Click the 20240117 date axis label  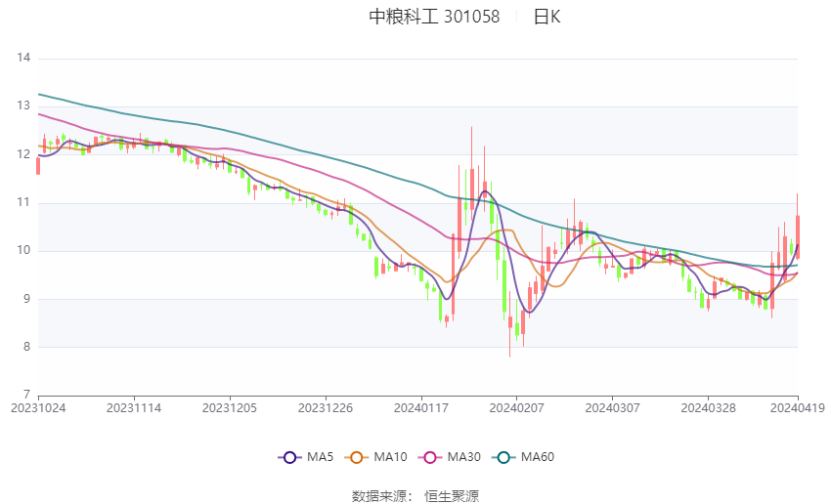(421, 408)
